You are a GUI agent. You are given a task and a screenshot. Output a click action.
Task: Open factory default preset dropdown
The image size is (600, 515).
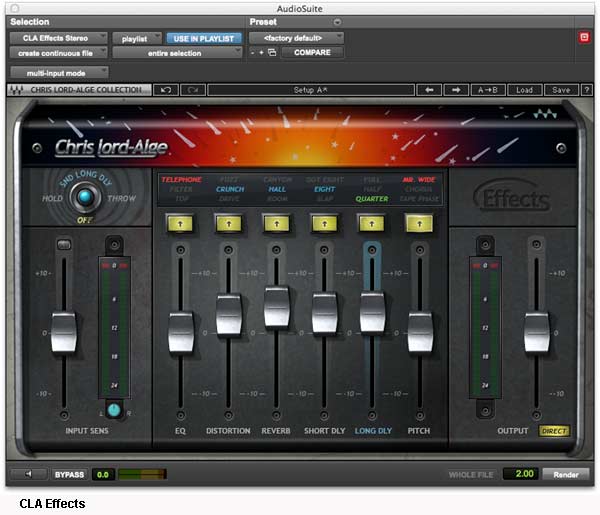[296, 38]
